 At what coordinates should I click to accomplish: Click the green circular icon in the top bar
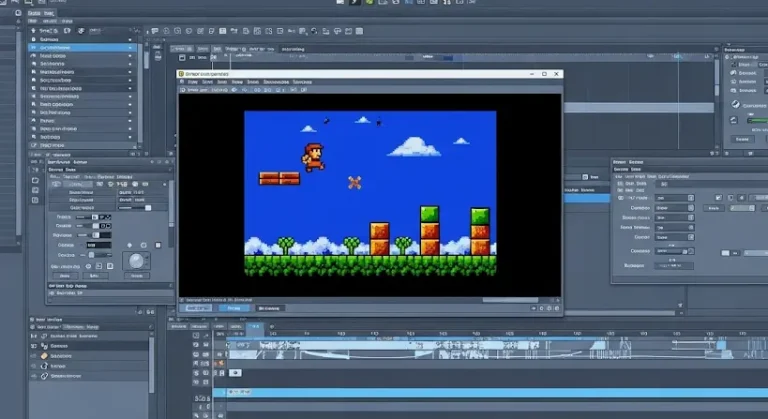pyautogui.click(x=369, y=2)
